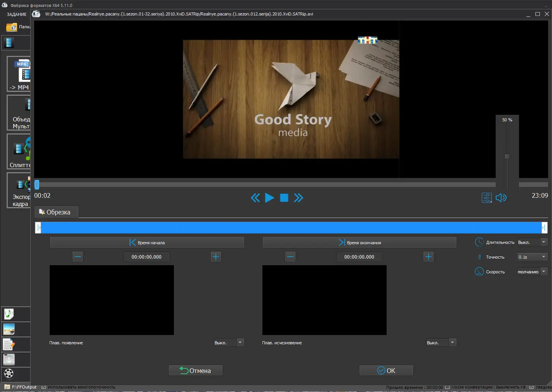
Task: Click the fast-forward double-arrow icon
Action: (298, 198)
